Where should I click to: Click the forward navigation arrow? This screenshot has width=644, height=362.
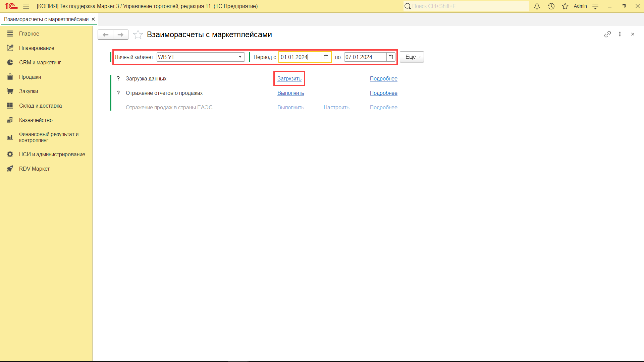tap(121, 35)
